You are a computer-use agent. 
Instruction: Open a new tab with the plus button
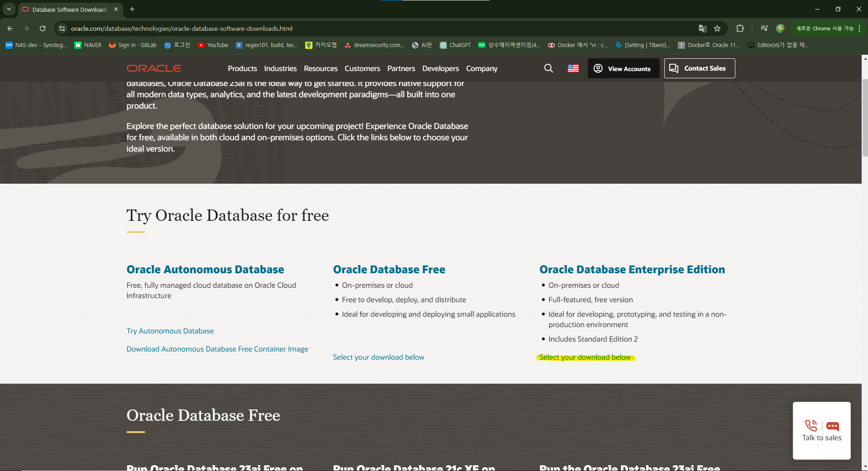point(132,9)
